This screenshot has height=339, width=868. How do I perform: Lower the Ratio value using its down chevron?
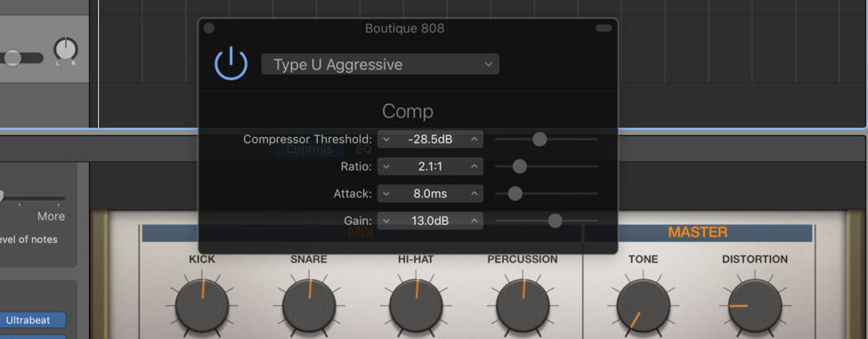pyautogui.click(x=386, y=165)
